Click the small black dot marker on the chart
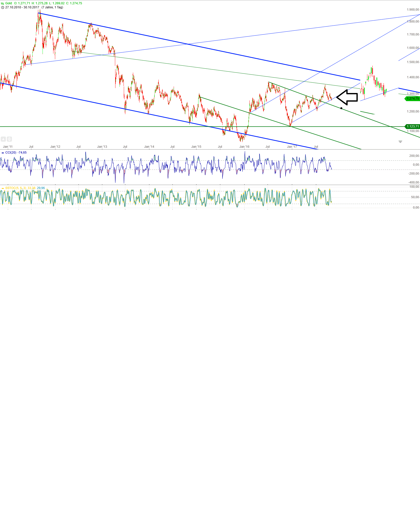This screenshot has width=420, height=519. click(341, 108)
